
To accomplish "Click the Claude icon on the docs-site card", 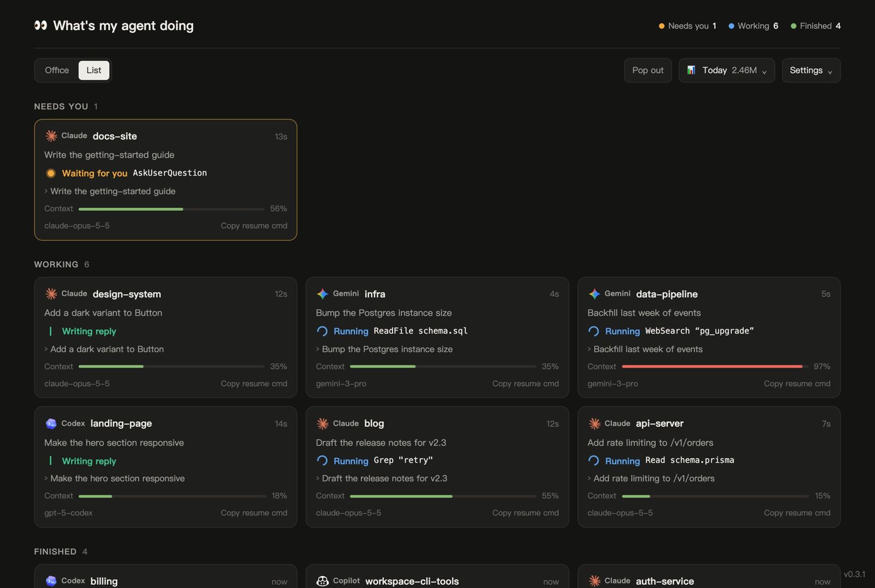I will [x=51, y=136].
